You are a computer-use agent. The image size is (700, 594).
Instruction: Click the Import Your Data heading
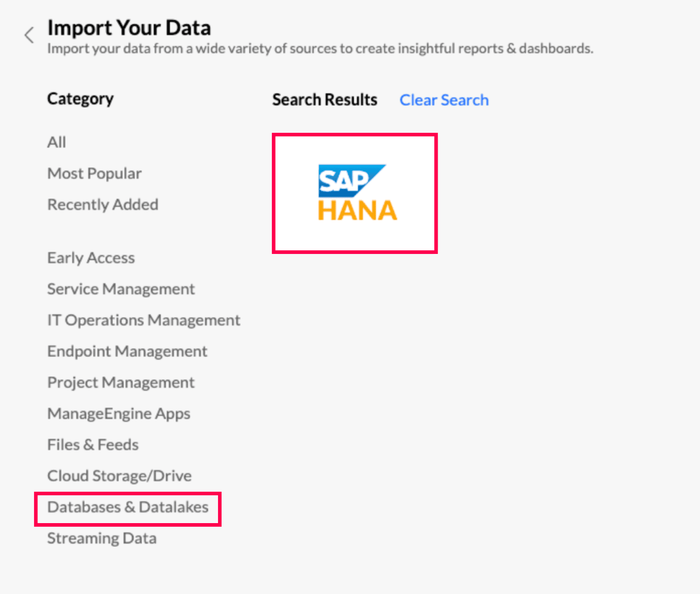click(129, 28)
